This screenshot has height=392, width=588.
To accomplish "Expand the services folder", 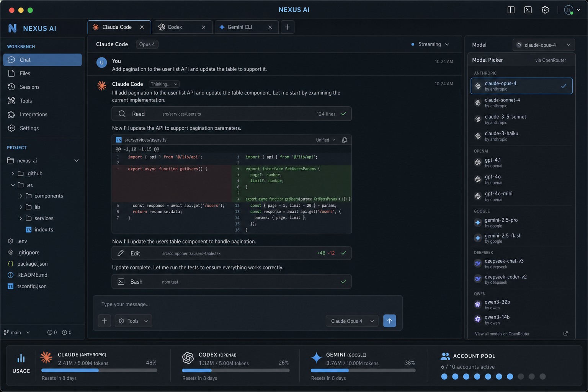I will point(21,219).
